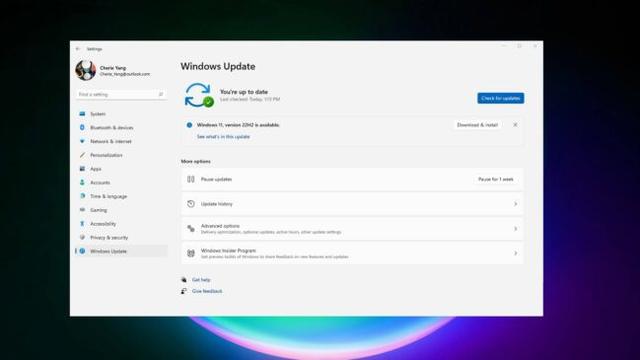The width and height of the screenshot is (640, 360).
Task: Click the Pause updates icon
Action: click(191, 179)
